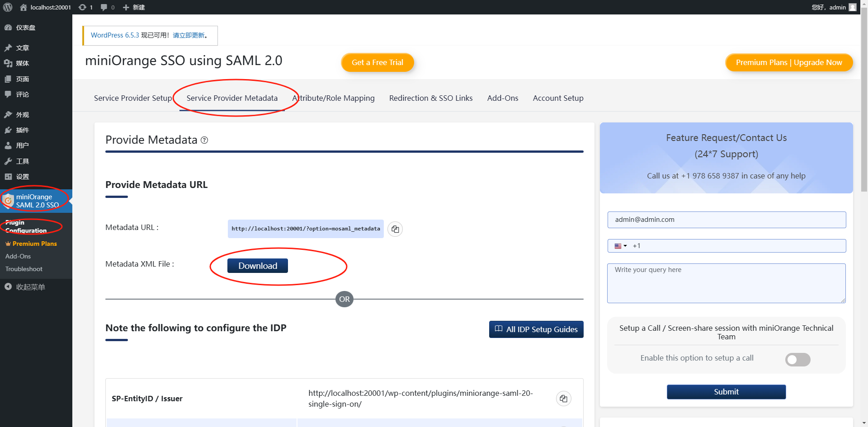This screenshot has height=427, width=868.
Task: Enable the setup a call toggle switch
Action: [797, 360]
